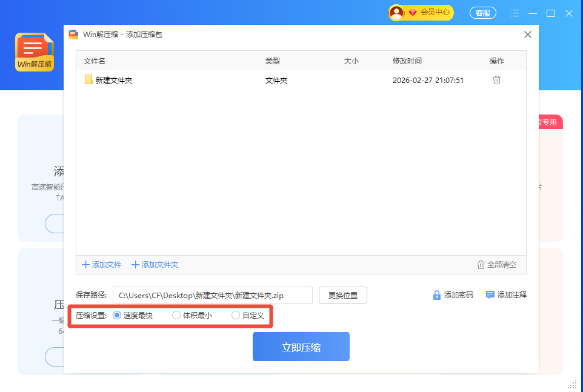Screen dimensions: 583x392
Task: Click the plus icon for 添加文件
Action: coord(86,265)
